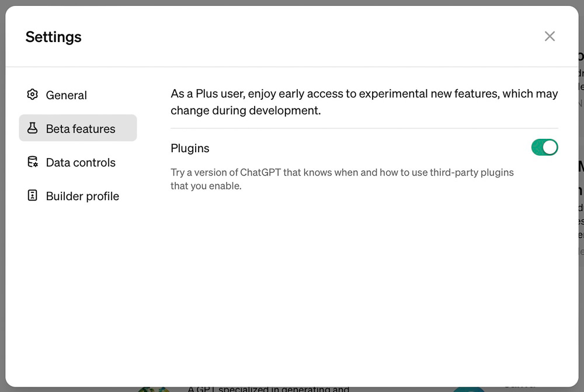Viewport: 584px width, 392px height.
Task: Click the Settings dialog heading
Action: coord(53,37)
